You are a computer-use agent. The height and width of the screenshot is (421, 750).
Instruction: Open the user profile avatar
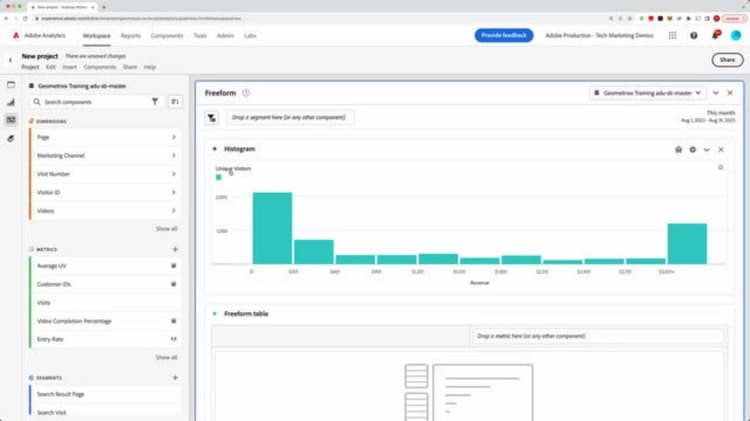[x=736, y=35]
